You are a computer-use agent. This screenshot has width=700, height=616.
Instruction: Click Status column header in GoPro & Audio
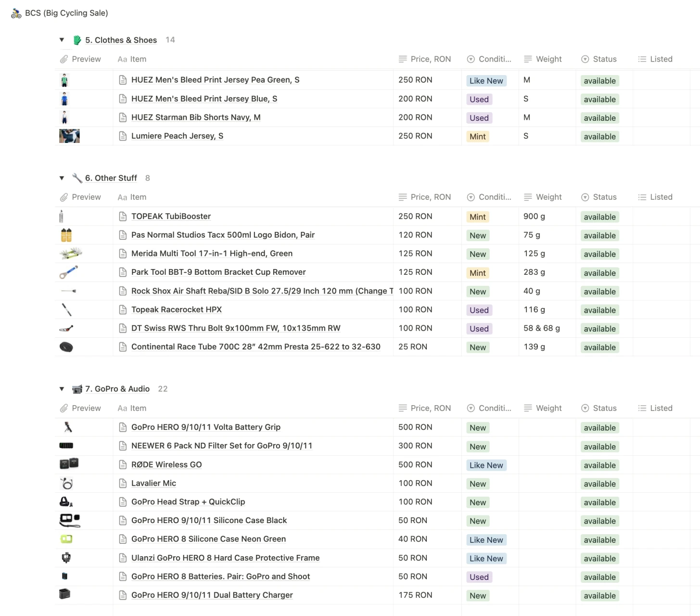click(x=599, y=408)
